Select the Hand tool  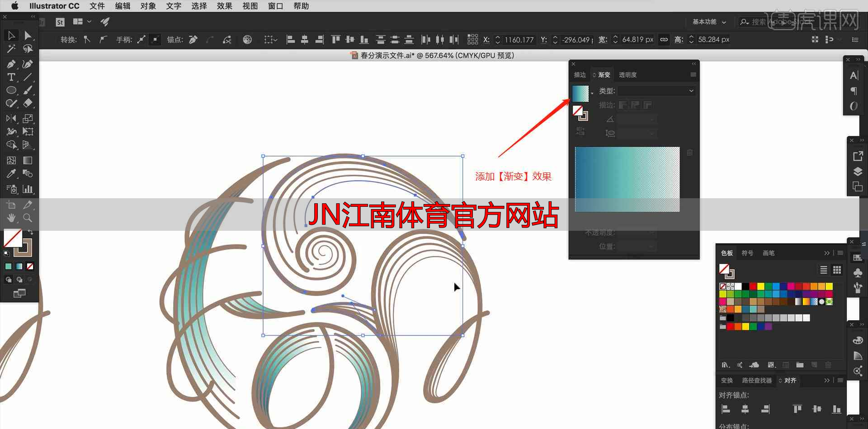(x=11, y=218)
